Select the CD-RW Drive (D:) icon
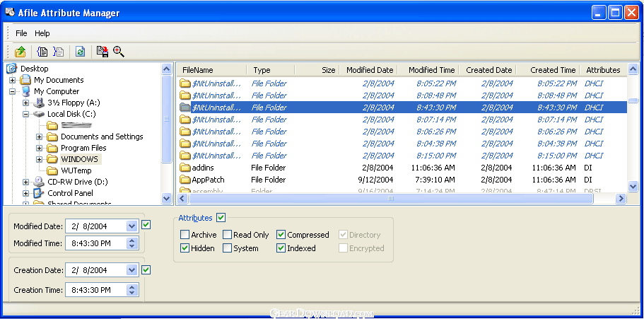 (x=39, y=182)
